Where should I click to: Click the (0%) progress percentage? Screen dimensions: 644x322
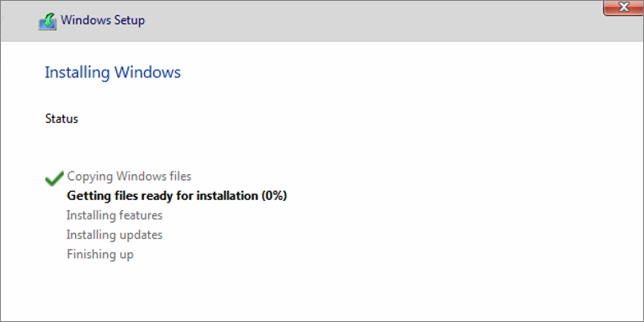click(274, 196)
